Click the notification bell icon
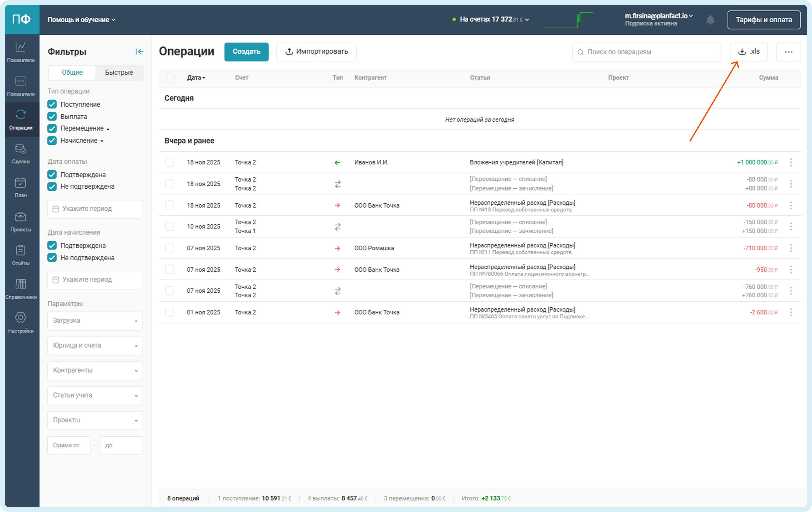The width and height of the screenshot is (812, 512). click(710, 20)
